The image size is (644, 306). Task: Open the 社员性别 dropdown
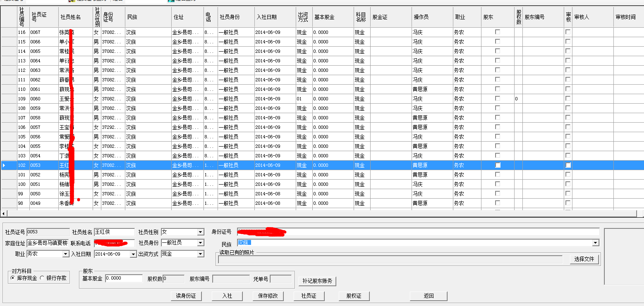pos(201,232)
